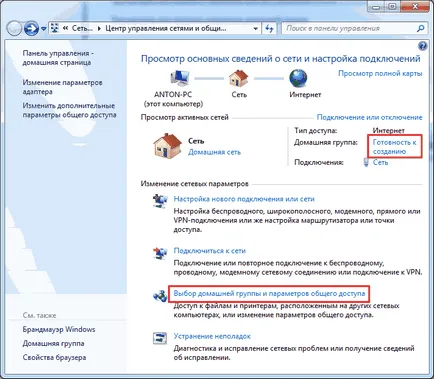Click the Back navigation arrow button
This screenshot has width=434, height=379.
point(14,29)
